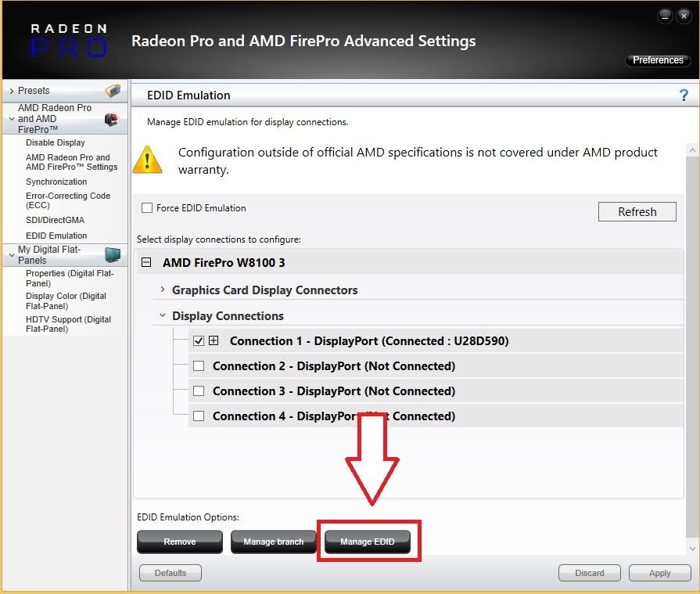The height and width of the screenshot is (594, 700).
Task: Select Connection 3 - DisplayPort (Not Connected) row
Action: [x=436, y=391]
